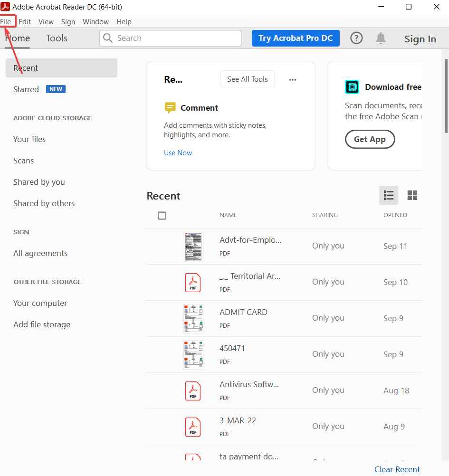Select file name ta payment do...

(249, 456)
